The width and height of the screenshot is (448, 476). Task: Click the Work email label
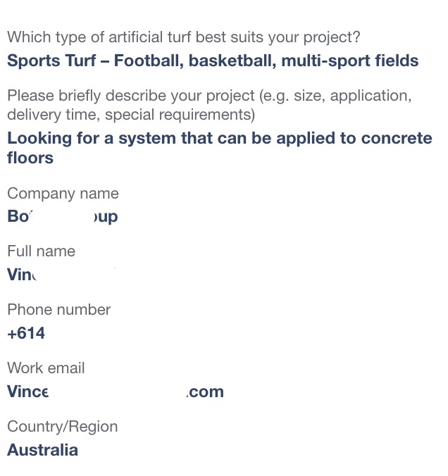46,368
